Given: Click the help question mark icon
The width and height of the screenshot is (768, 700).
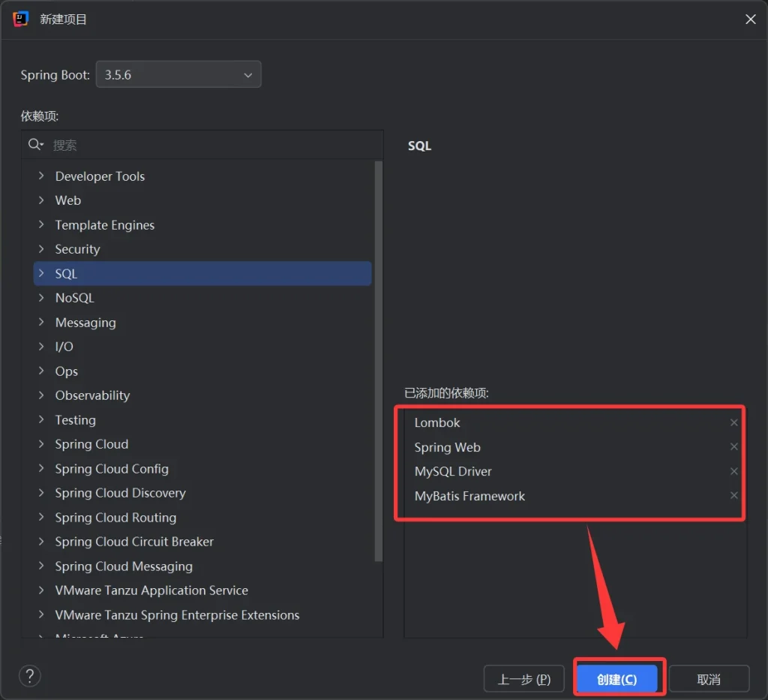Looking at the screenshot, I should [30, 676].
